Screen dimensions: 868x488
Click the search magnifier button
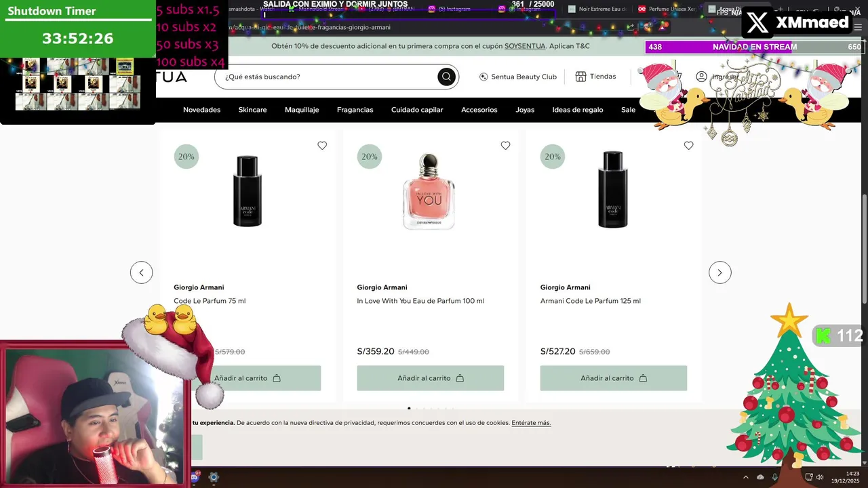[x=446, y=77]
